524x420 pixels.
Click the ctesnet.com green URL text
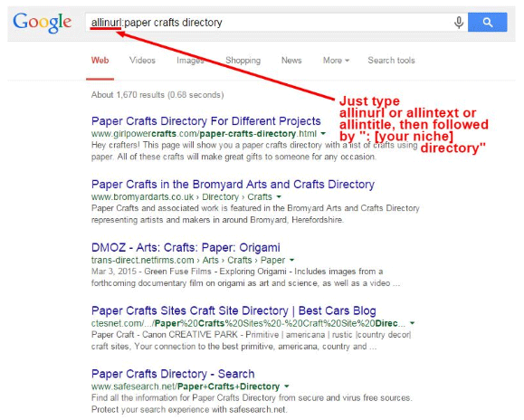tap(248, 323)
